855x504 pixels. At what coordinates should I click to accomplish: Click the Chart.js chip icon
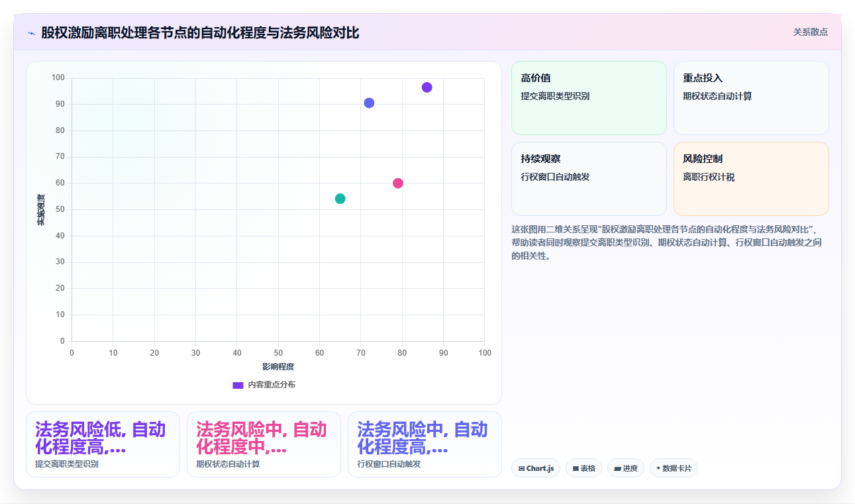point(521,468)
